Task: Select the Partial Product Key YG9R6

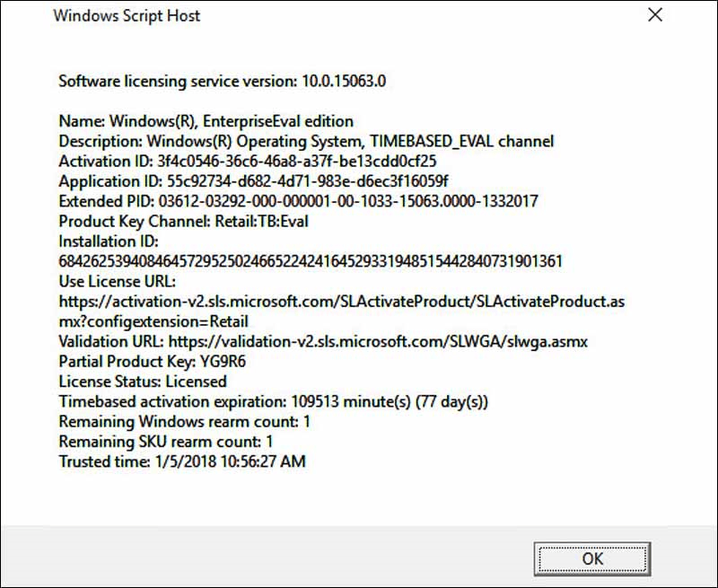Action: point(179,361)
